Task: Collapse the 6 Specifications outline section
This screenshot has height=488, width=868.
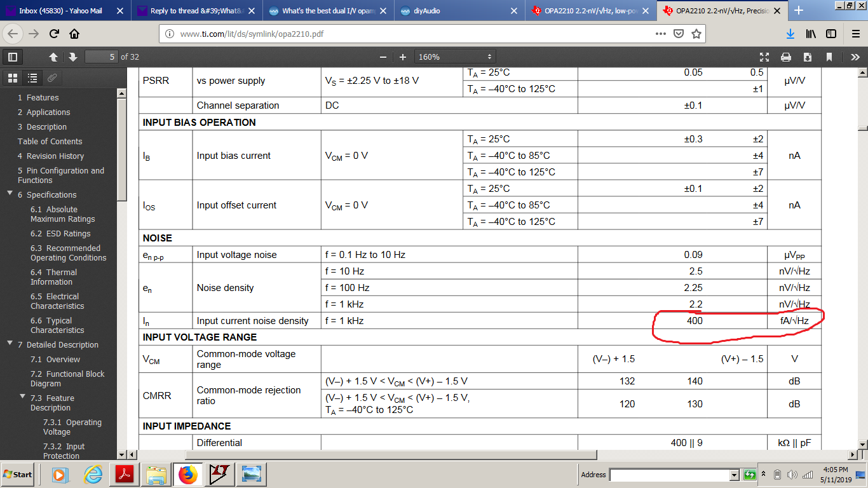Action: (x=10, y=194)
